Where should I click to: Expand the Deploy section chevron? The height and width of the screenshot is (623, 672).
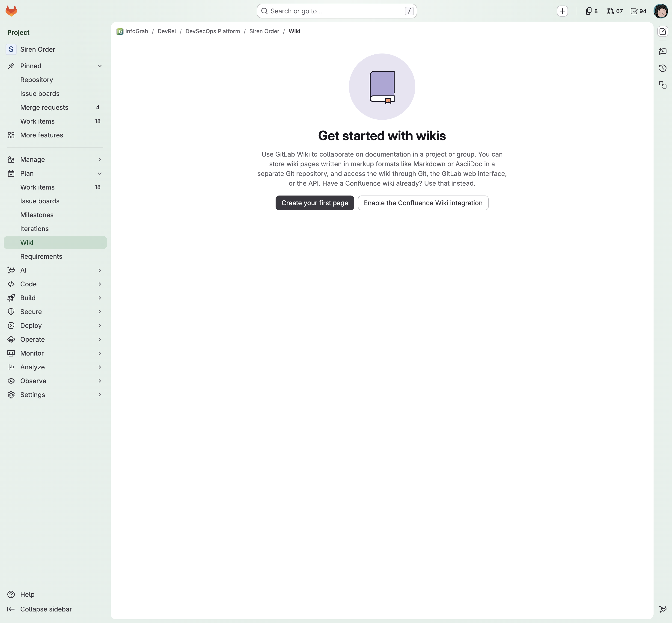[x=99, y=325]
